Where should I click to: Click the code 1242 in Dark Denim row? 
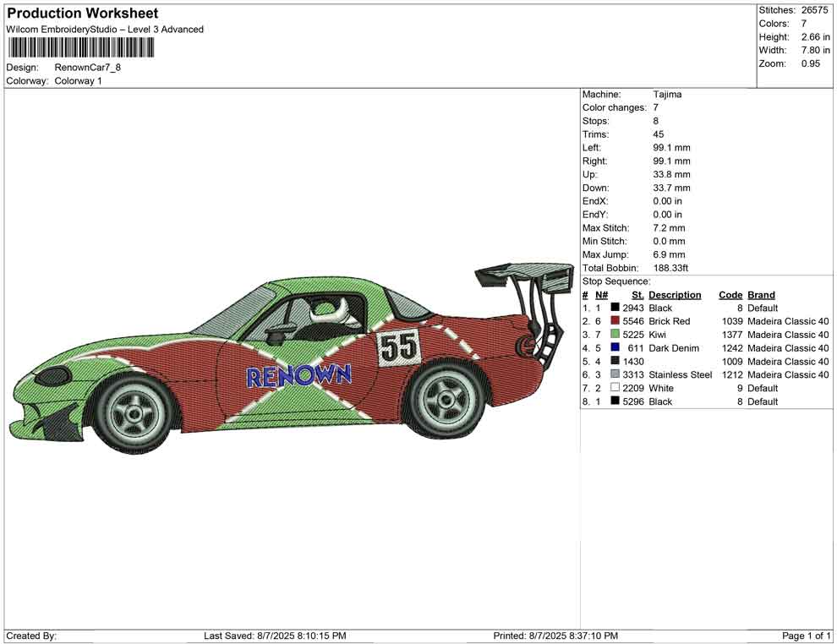(732, 348)
